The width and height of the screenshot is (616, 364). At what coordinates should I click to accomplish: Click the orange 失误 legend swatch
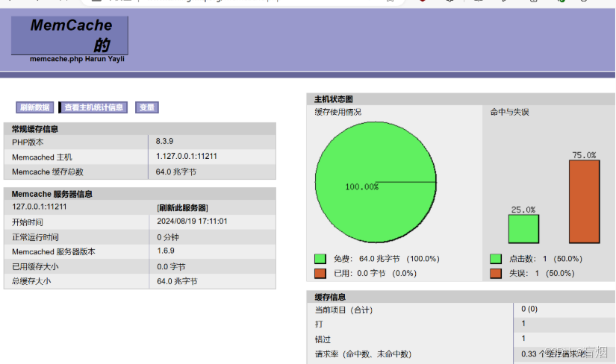click(x=496, y=273)
